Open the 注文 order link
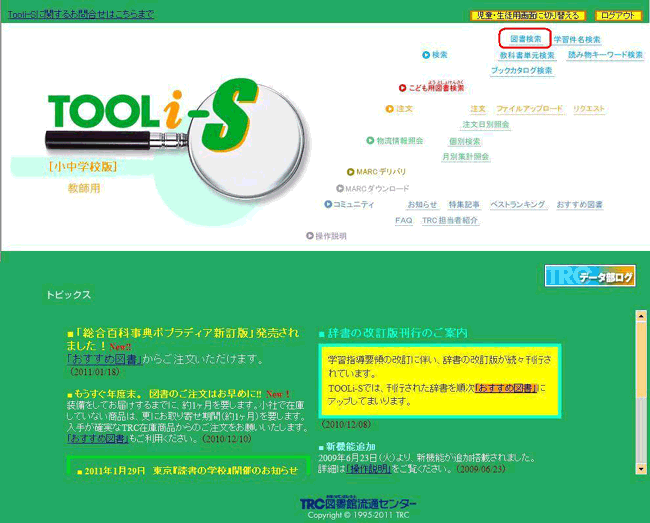Viewport: 650px width, 523px height. point(478,109)
